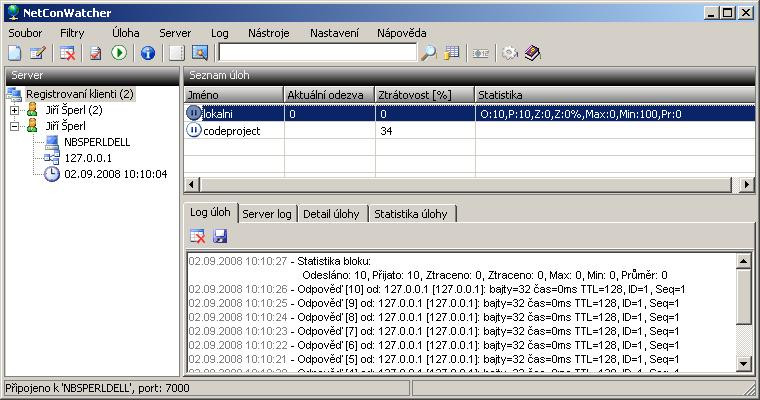Click the pause icon beside codeproject
The width and height of the screenshot is (760, 400).
click(193, 130)
